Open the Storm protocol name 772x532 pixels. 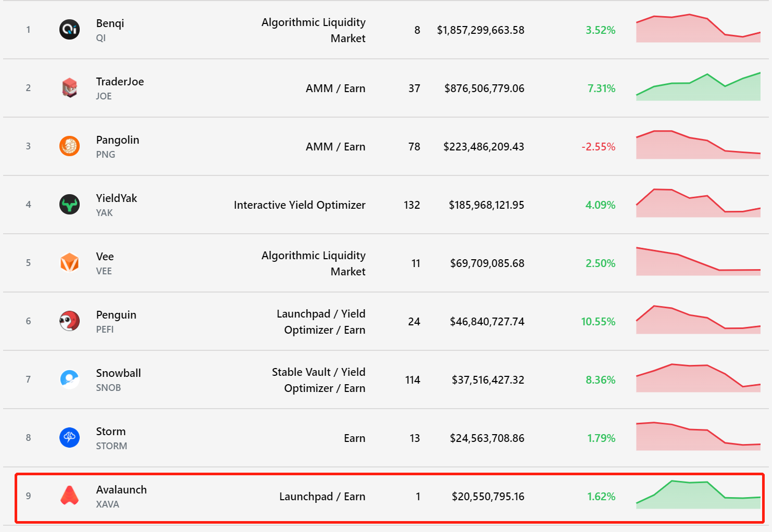[x=111, y=432]
